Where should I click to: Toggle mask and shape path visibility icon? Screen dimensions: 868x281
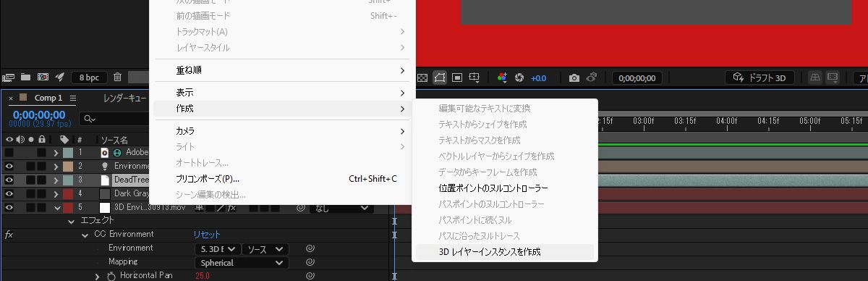[440, 77]
